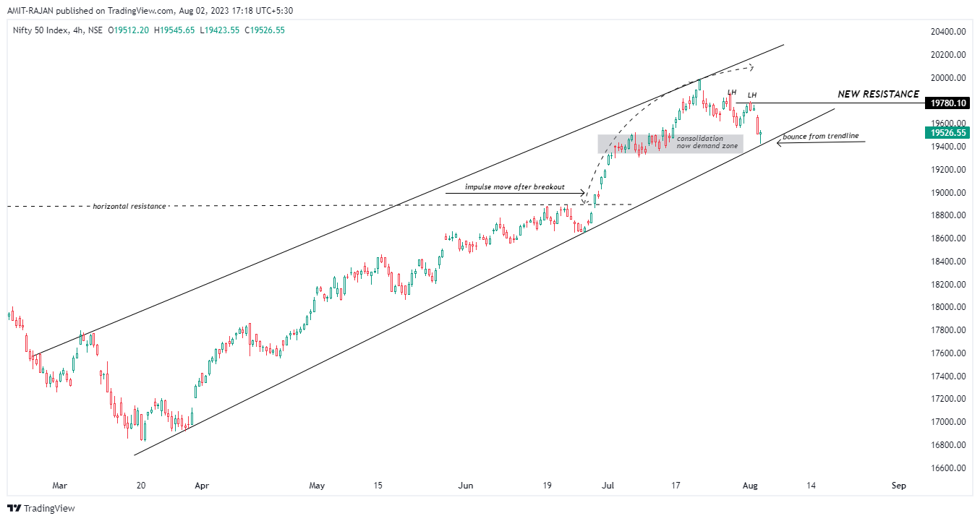Select the 14 date tick after Aug
Image resolution: width=980 pixels, height=521 pixels.
point(811,486)
